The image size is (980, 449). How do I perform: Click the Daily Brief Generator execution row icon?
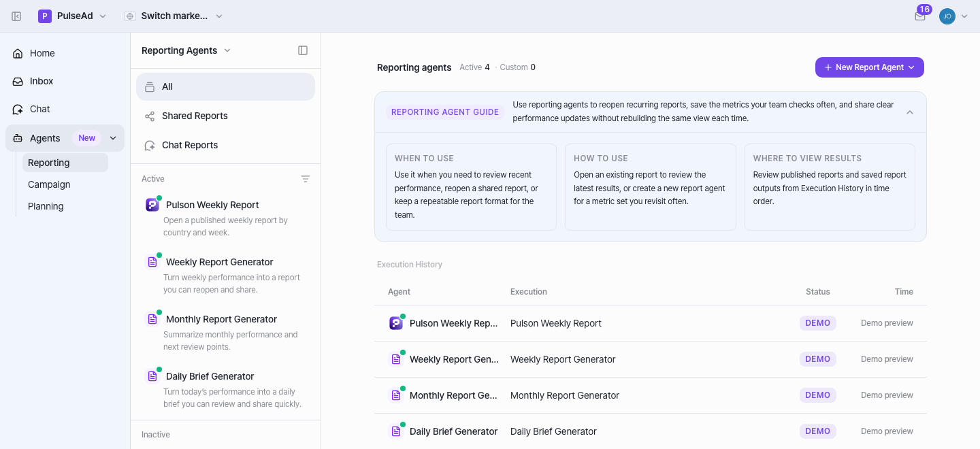click(396, 431)
